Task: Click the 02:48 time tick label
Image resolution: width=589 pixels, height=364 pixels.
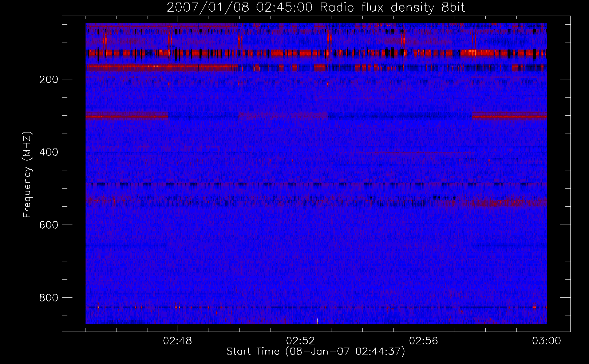Action: [x=178, y=341]
